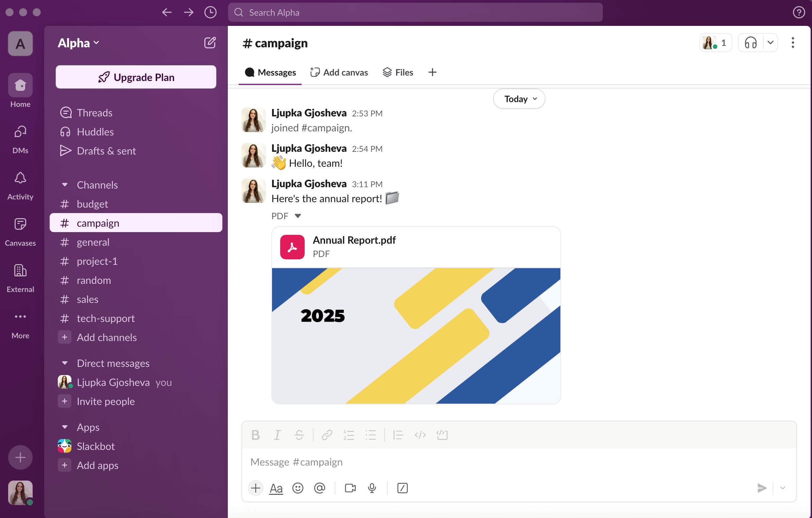Add a new tab with plus
This screenshot has height=518, width=812.
[432, 72]
